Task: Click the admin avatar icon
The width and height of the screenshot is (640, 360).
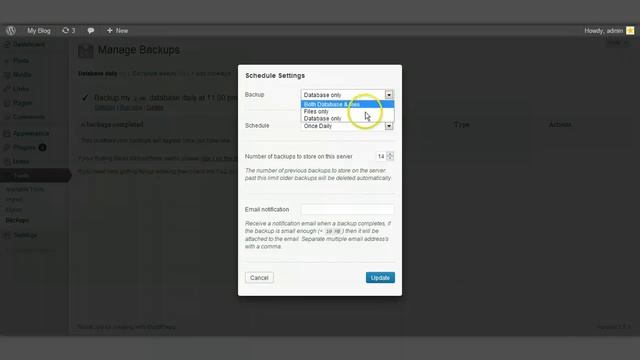Action: tap(630, 31)
